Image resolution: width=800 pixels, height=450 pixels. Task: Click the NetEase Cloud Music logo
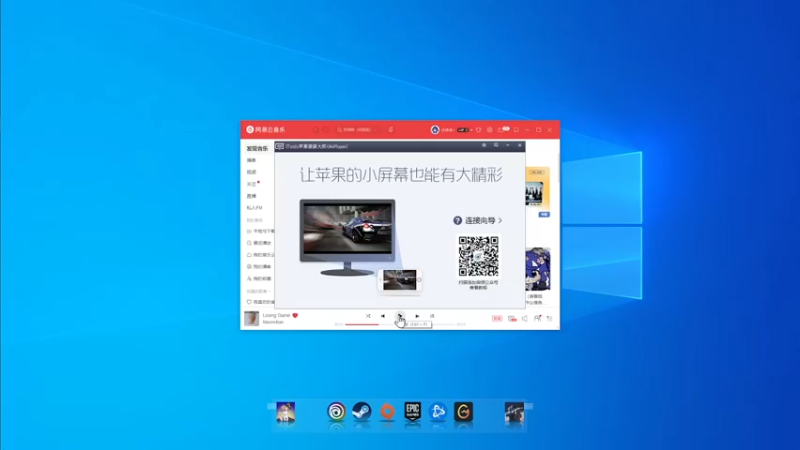(266, 130)
